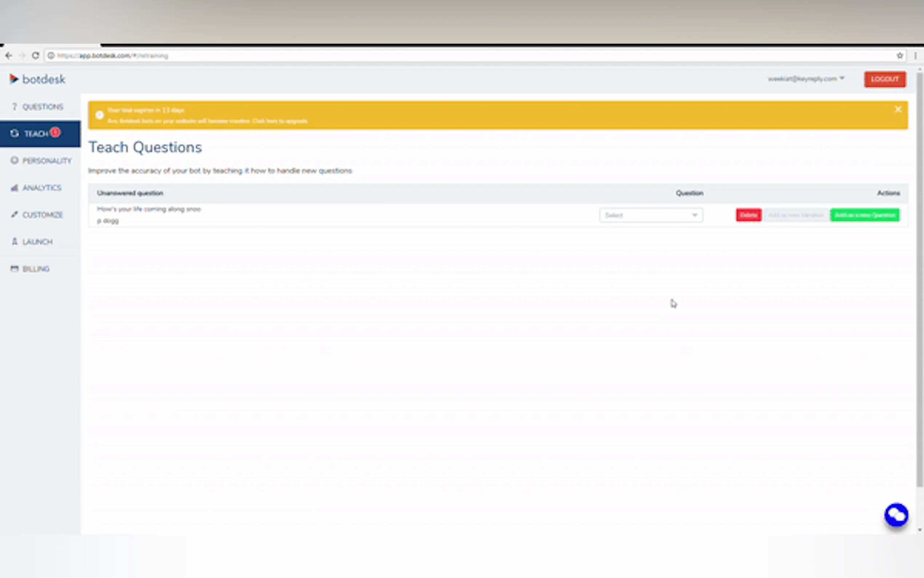Dismiss the yellow trial expiry banner
The image size is (924, 578).
coord(898,110)
